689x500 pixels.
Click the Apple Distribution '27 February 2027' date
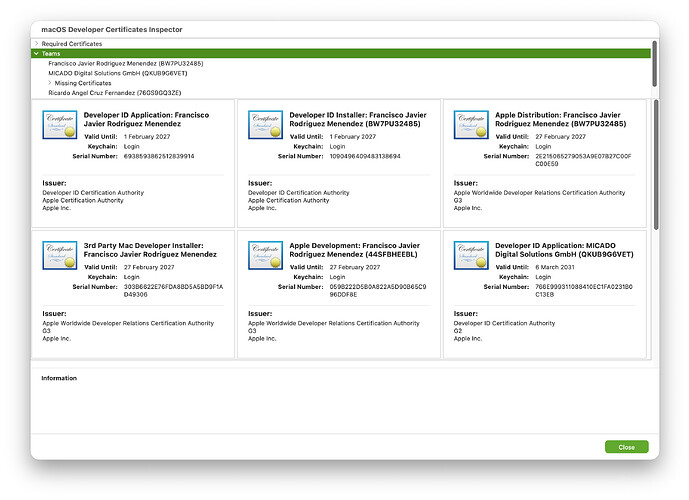560,137
